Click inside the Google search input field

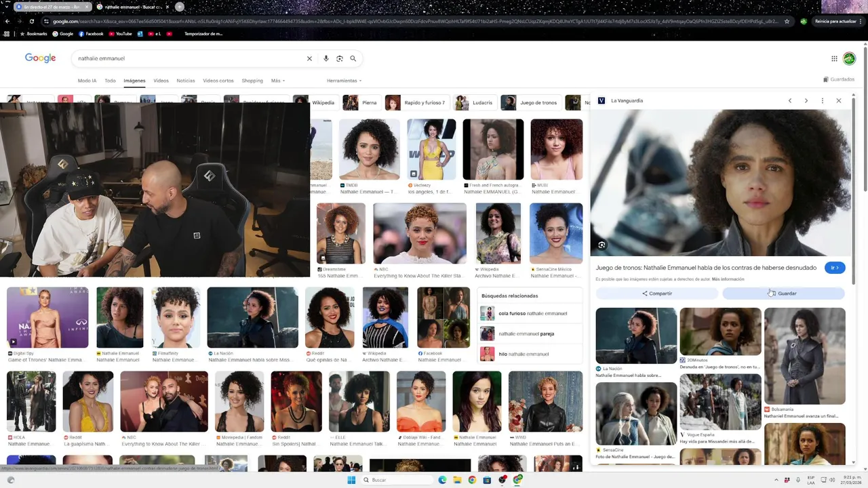190,58
